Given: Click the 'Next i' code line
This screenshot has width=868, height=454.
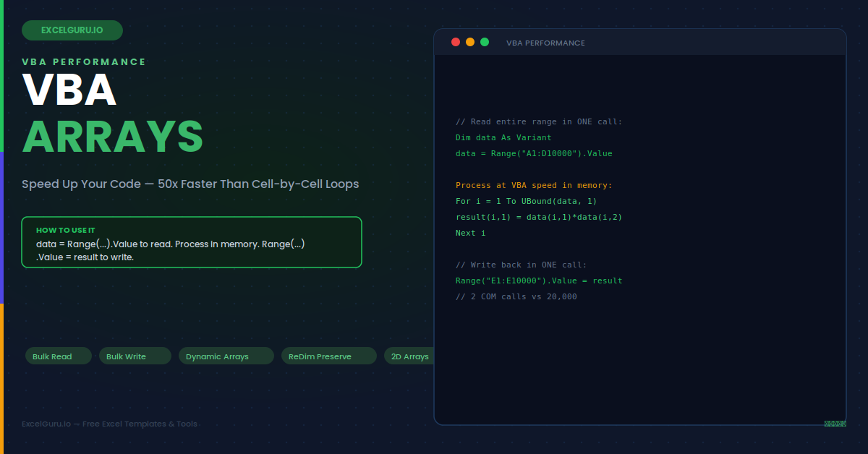Looking at the screenshot, I should (471, 233).
